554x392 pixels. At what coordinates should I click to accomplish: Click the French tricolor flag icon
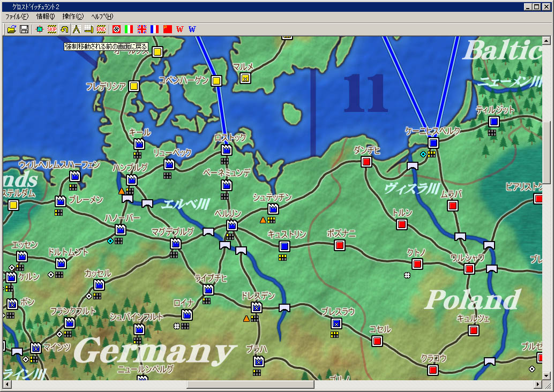[155, 29]
